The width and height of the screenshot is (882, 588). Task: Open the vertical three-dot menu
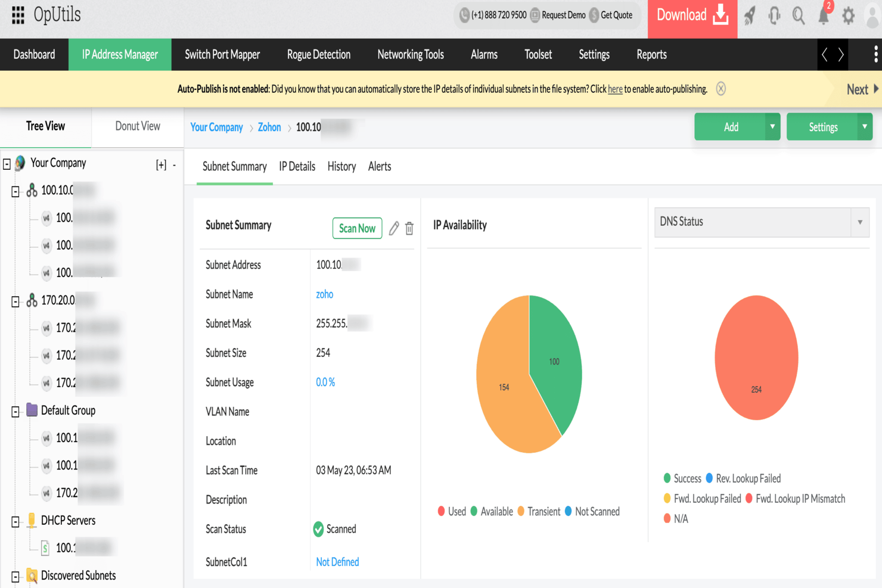tap(875, 55)
